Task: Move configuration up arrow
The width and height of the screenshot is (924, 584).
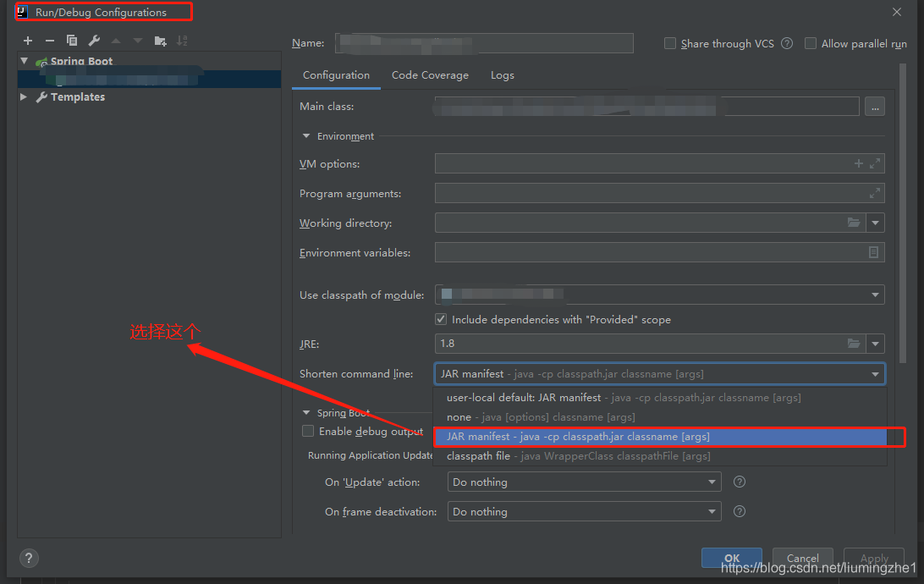Action: tap(116, 41)
